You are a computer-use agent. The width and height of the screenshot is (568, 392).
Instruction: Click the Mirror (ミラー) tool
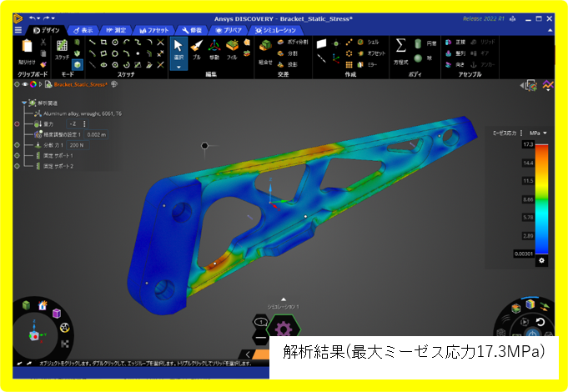367,64
